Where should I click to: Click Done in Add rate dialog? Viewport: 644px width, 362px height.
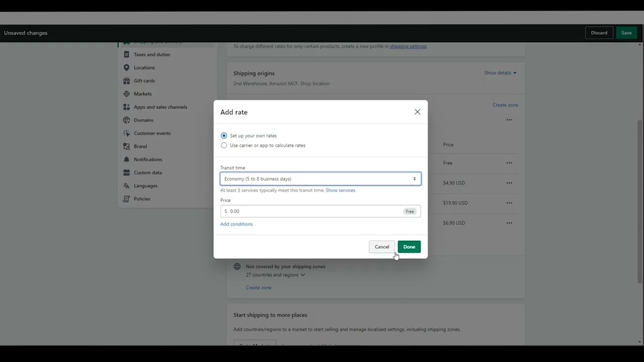coord(409,247)
